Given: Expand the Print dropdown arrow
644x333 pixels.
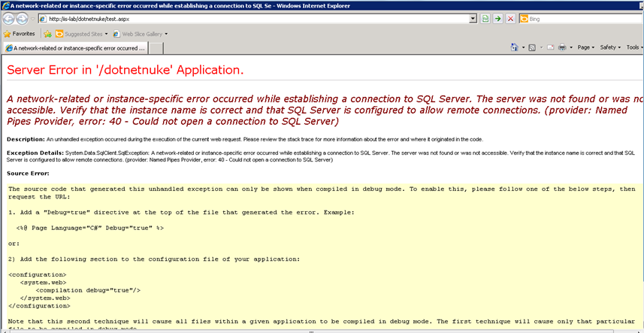Looking at the screenshot, I should 571,47.
